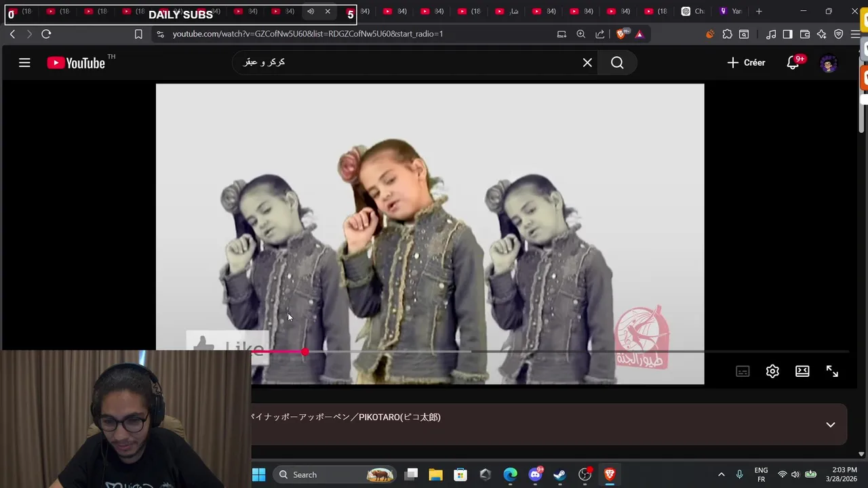Open the YouTube account avatar menu
Image resolution: width=868 pixels, height=488 pixels.
coord(829,64)
